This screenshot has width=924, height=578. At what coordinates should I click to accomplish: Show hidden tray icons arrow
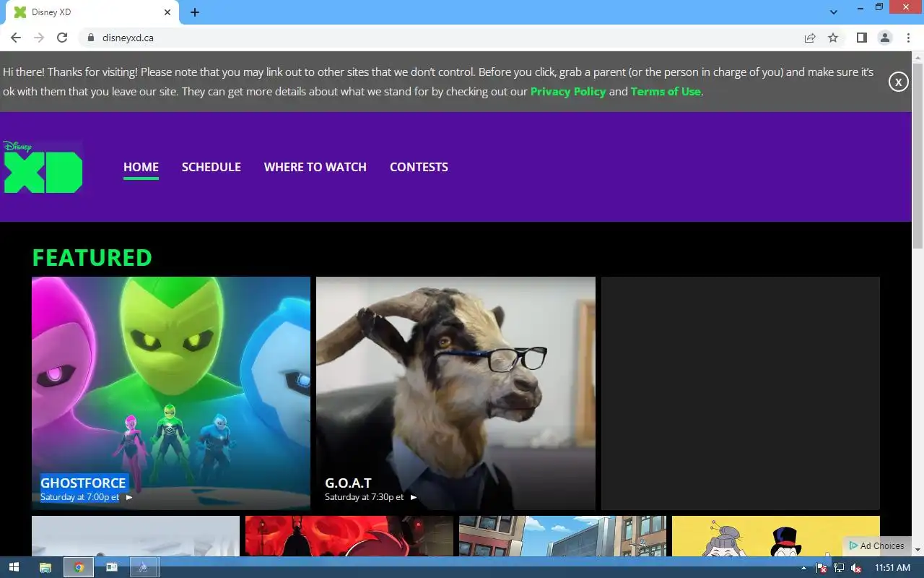(803, 568)
